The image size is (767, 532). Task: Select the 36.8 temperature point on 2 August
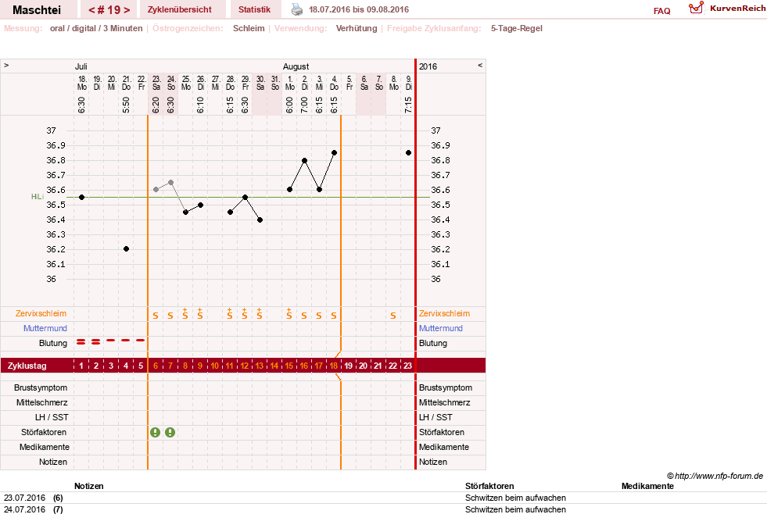pos(304,160)
